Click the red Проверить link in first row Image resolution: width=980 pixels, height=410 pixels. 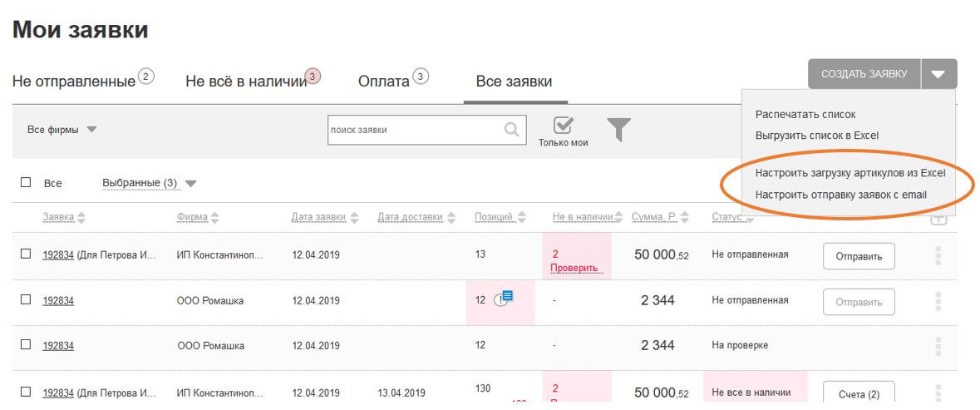pyautogui.click(x=574, y=268)
